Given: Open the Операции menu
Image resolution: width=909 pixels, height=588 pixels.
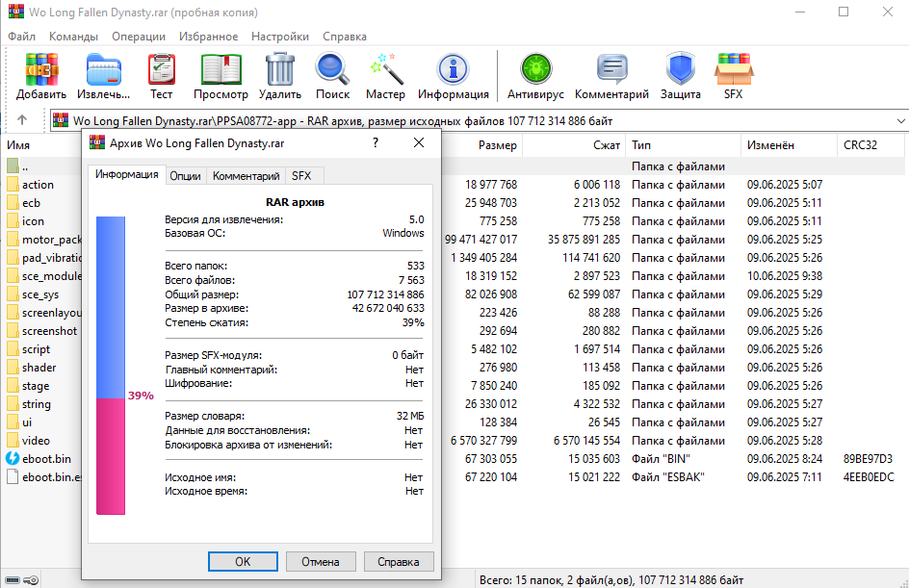Looking at the screenshot, I should tap(139, 37).
